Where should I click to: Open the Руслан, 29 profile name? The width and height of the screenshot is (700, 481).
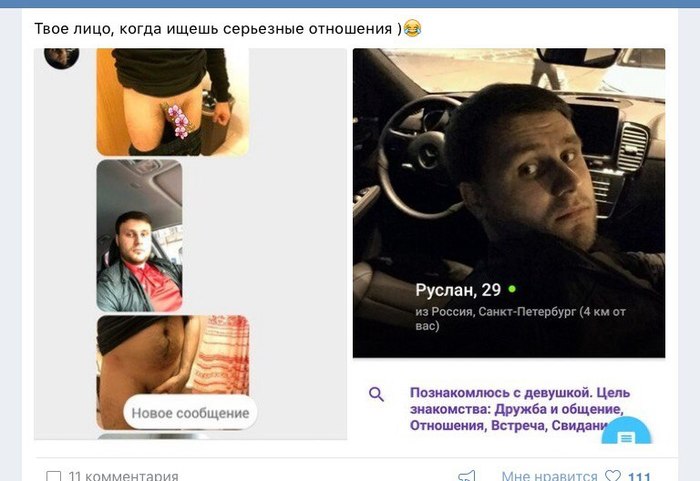click(458, 290)
